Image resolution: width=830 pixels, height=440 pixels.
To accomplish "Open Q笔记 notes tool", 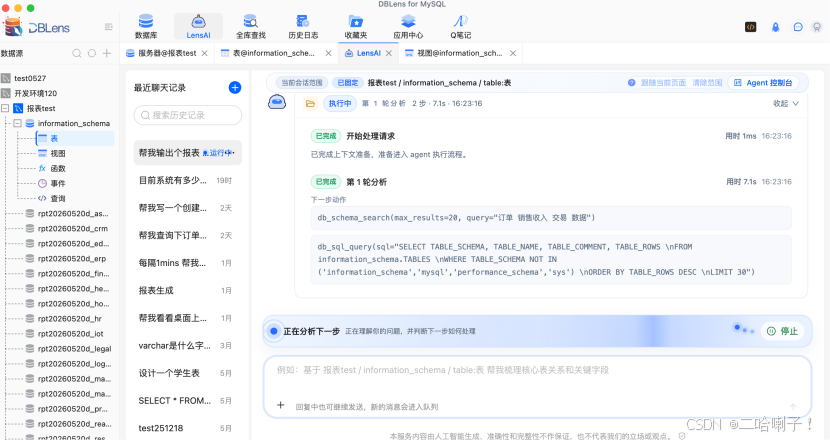I will [x=461, y=26].
